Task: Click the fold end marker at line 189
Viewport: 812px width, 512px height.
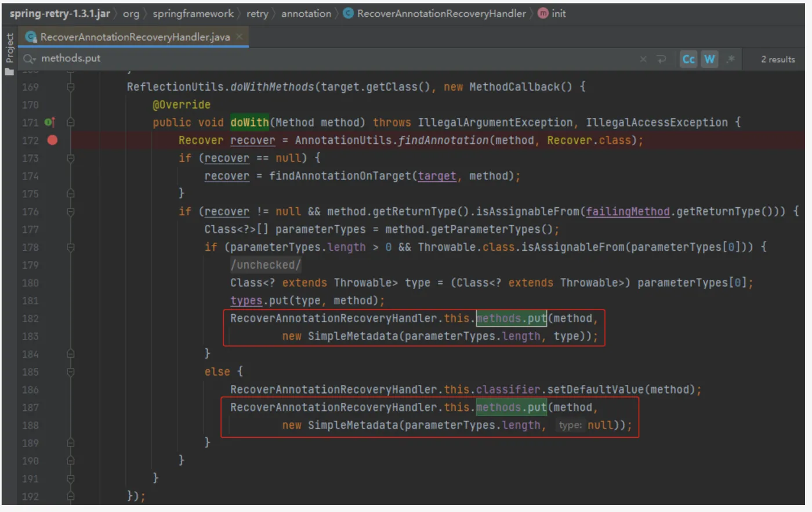Action: point(71,443)
